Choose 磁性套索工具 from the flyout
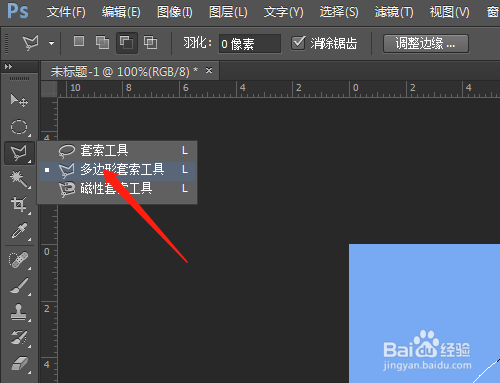The height and width of the screenshot is (383, 500). [117, 189]
